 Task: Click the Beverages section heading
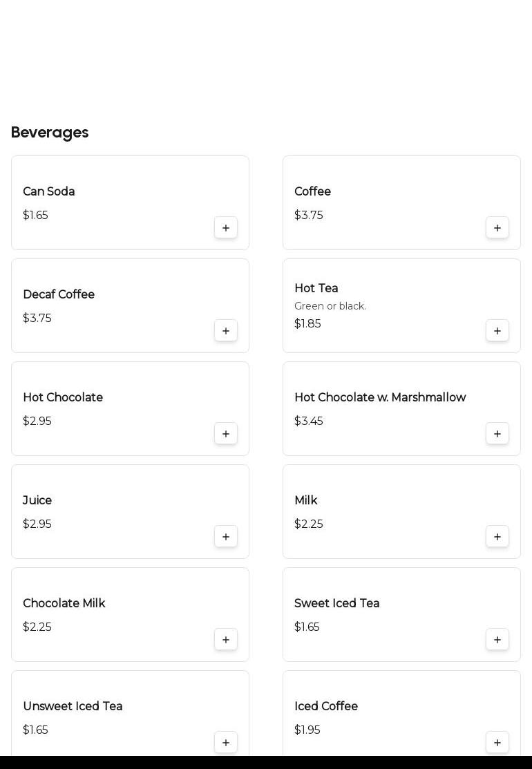[50, 133]
